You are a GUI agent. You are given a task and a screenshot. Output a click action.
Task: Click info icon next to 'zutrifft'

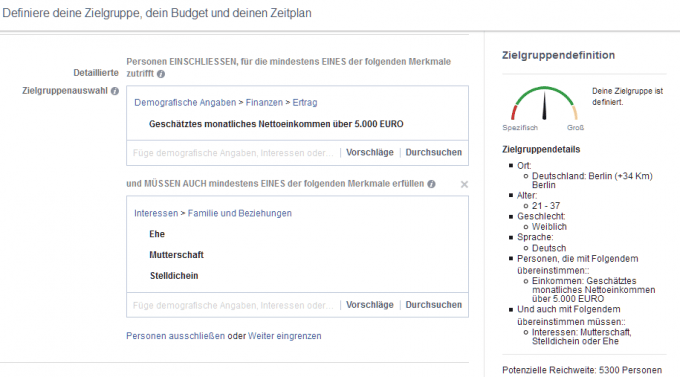coord(161,74)
